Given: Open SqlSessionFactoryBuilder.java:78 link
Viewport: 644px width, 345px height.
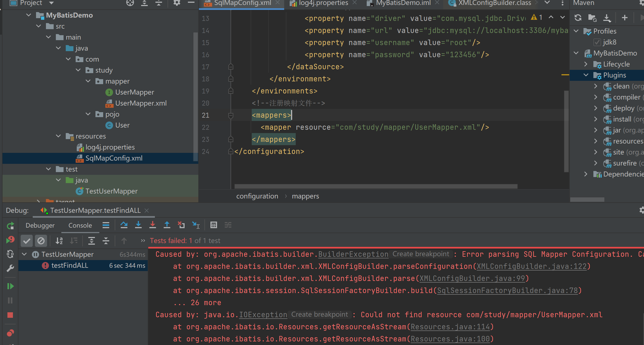Looking at the screenshot, I should coord(508,291).
